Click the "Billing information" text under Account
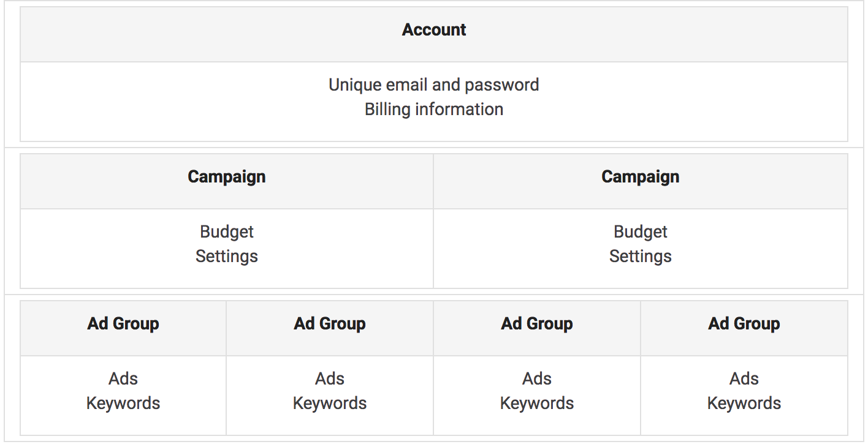This screenshot has width=868, height=447. click(x=434, y=109)
